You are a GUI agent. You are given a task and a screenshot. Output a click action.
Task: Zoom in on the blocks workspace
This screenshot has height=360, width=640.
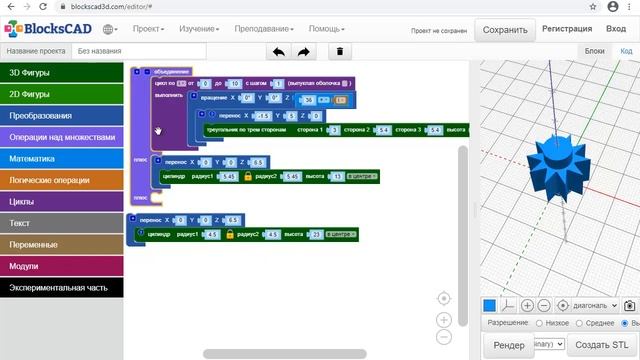coord(444,320)
